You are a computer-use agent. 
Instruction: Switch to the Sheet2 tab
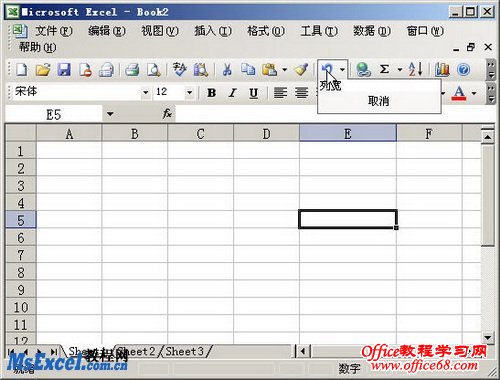(138, 351)
